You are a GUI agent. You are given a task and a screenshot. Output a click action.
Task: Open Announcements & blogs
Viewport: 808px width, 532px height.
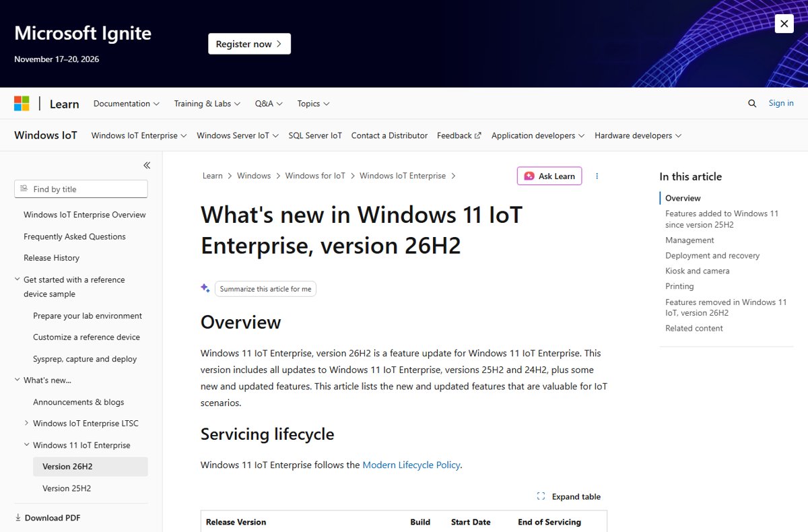(79, 402)
